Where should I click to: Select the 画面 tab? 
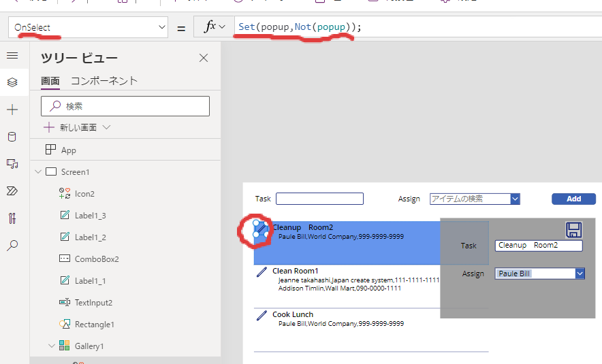point(50,80)
